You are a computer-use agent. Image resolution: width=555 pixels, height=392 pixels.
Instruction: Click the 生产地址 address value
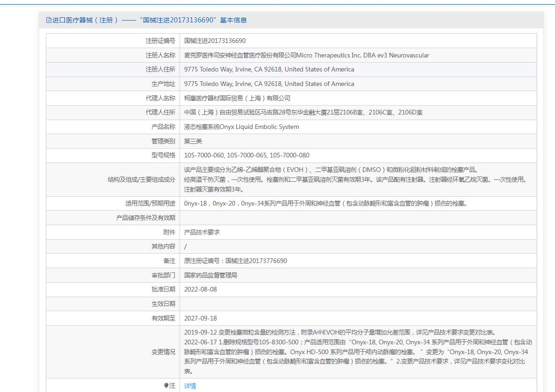point(269,84)
